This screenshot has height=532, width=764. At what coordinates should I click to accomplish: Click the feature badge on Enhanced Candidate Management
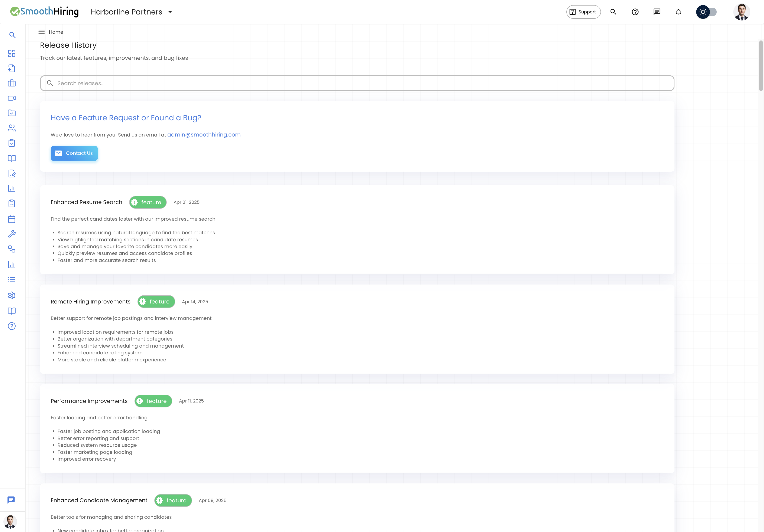[173, 500]
